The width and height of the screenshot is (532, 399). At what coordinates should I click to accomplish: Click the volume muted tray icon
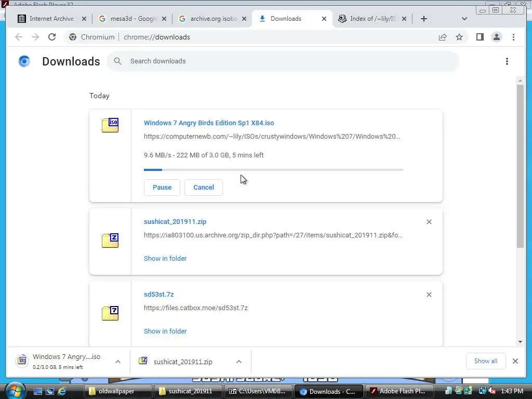click(x=493, y=391)
